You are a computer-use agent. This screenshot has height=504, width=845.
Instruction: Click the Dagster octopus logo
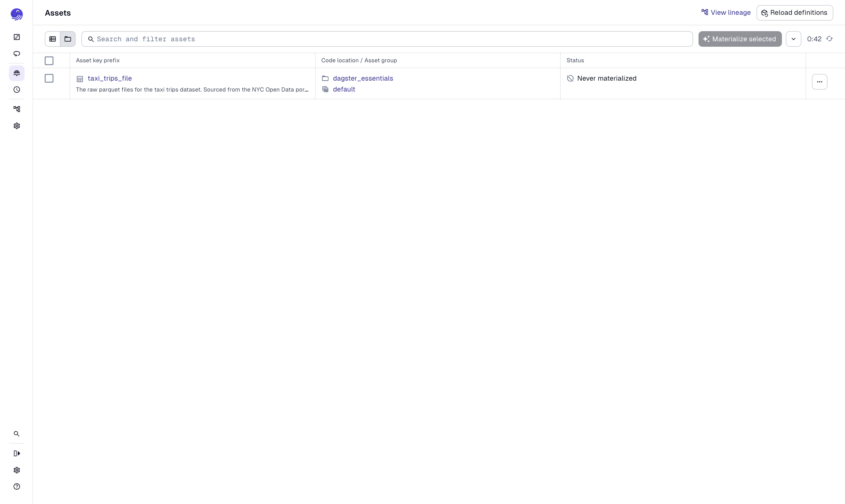tap(16, 14)
